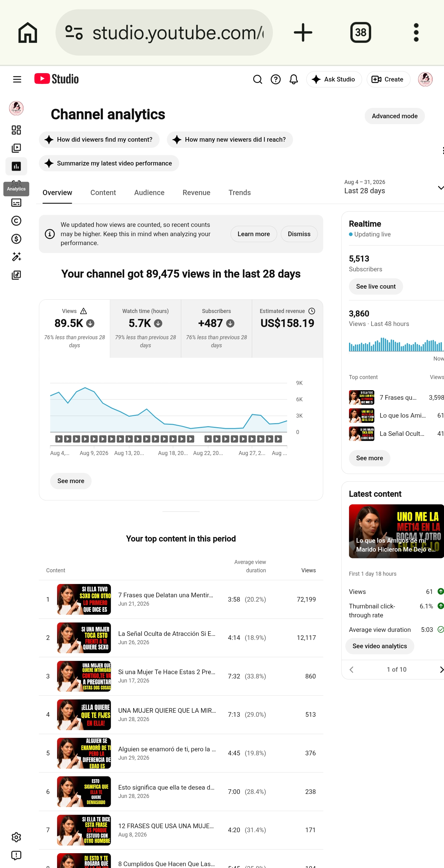Click Advanced mode button
Screen dimensions: 444x868
pyautogui.click(x=395, y=116)
